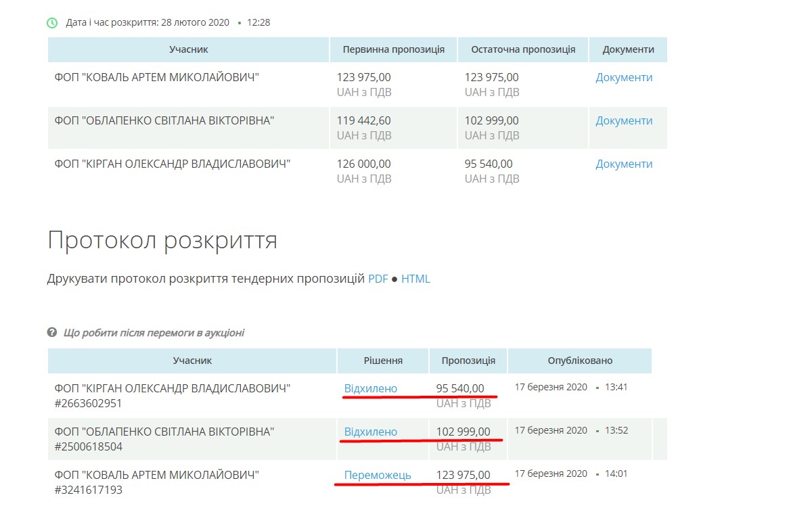Open Документи link for Облапенко Світлана Вікторівна
This screenshot has height=508, width=812.
624,120
